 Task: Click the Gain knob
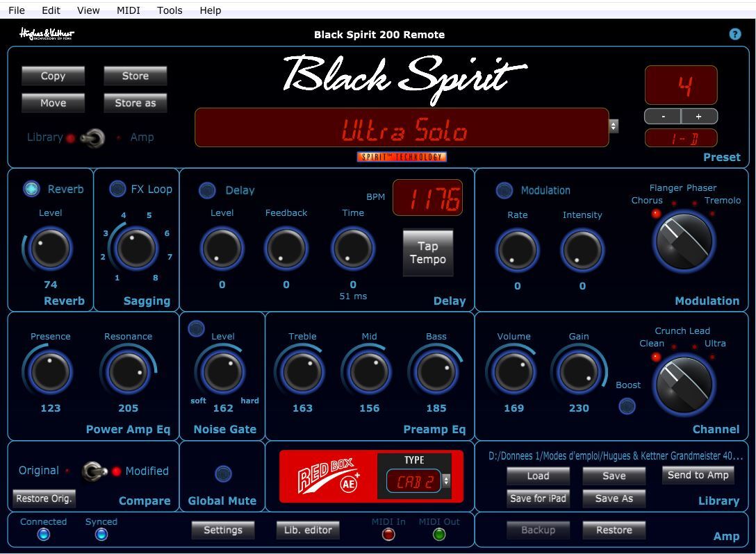579,372
